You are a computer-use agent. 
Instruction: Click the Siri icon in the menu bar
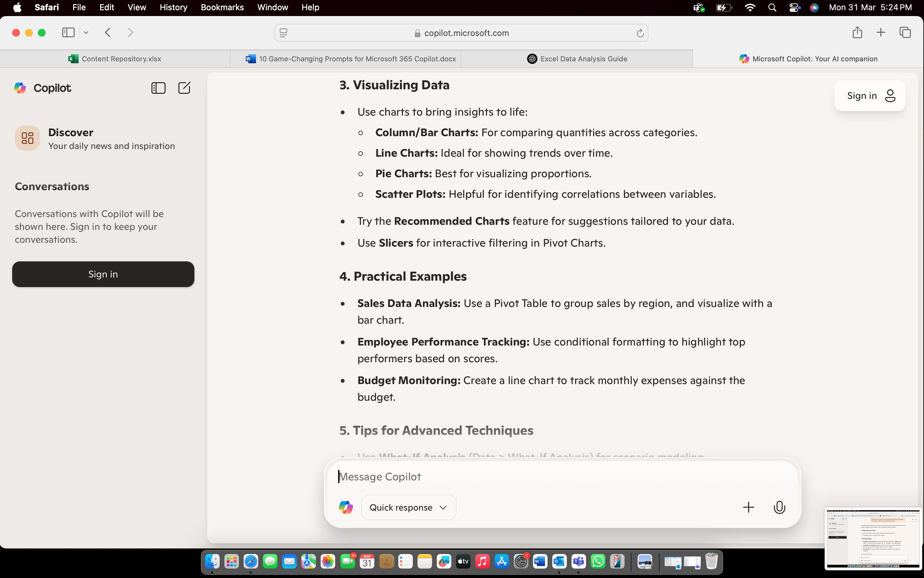pos(814,8)
